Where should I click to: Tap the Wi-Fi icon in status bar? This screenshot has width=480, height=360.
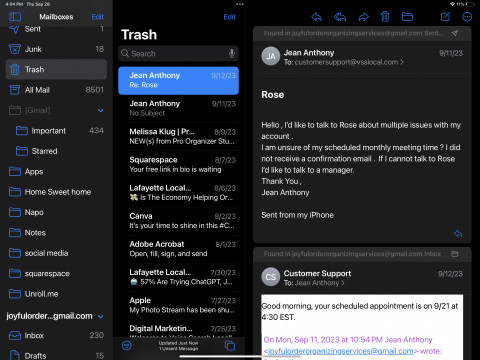coord(452,4)
